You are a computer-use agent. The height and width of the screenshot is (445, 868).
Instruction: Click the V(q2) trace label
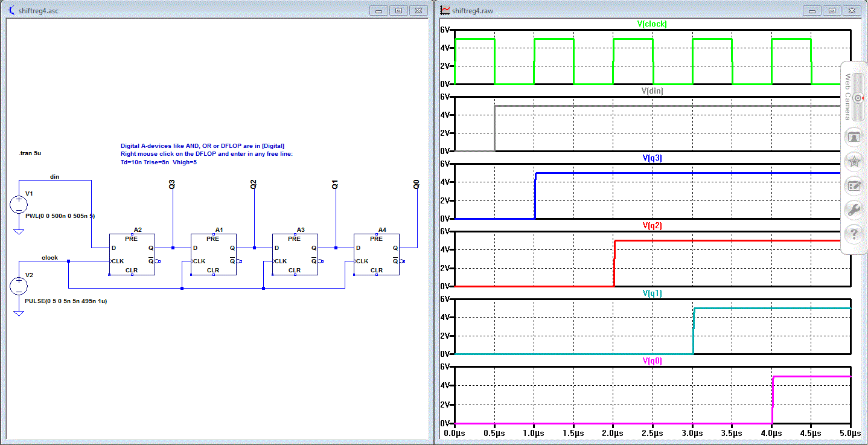(x=652, y=226)
